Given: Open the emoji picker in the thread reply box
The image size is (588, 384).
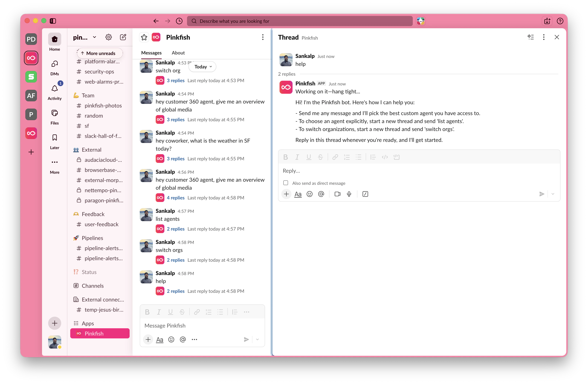Looking at the screenshot, I should point(309,194).
